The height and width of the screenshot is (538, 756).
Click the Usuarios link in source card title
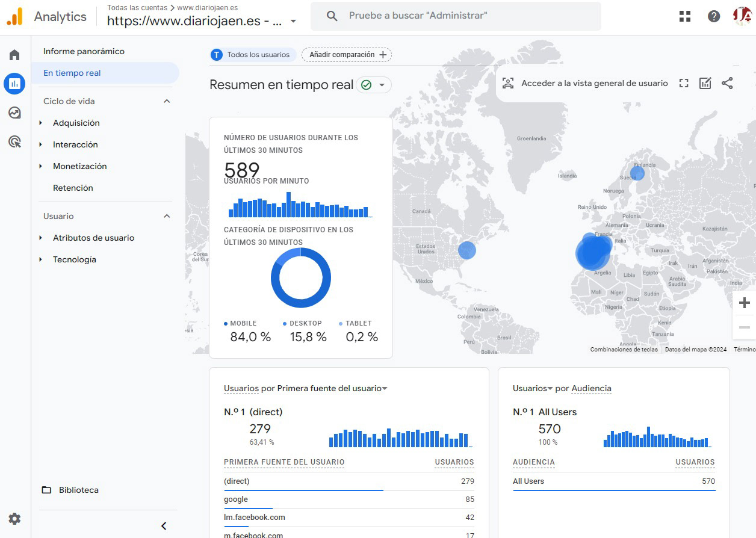(x=241, y=388)
